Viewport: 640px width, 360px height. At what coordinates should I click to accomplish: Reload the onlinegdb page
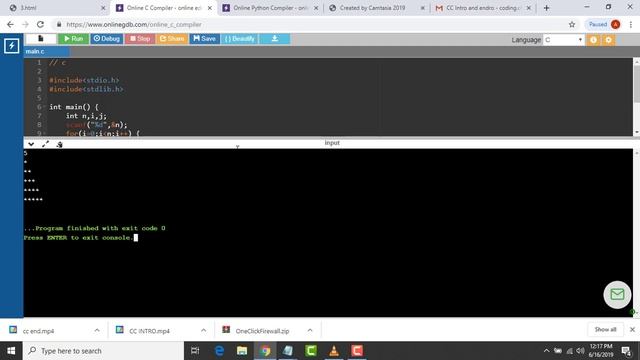click(40, 24)
